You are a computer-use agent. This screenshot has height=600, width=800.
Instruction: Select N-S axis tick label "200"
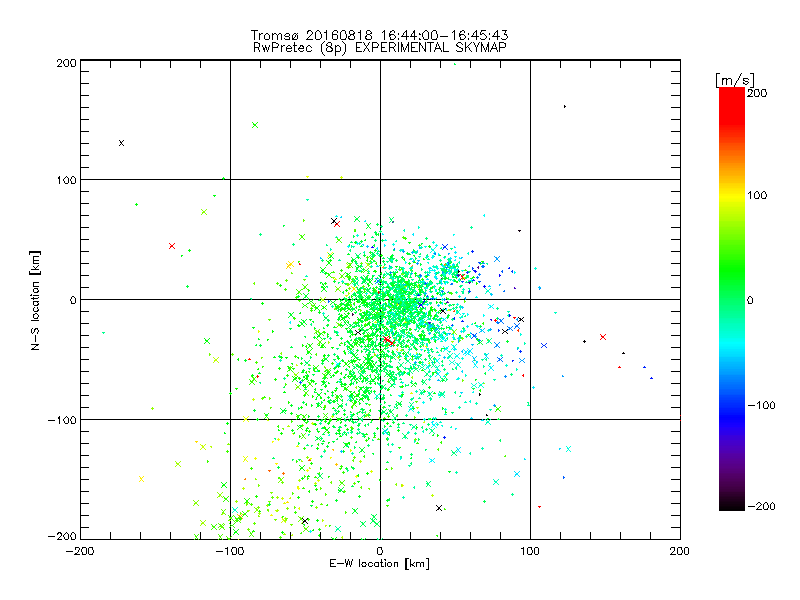pos(66,63)
